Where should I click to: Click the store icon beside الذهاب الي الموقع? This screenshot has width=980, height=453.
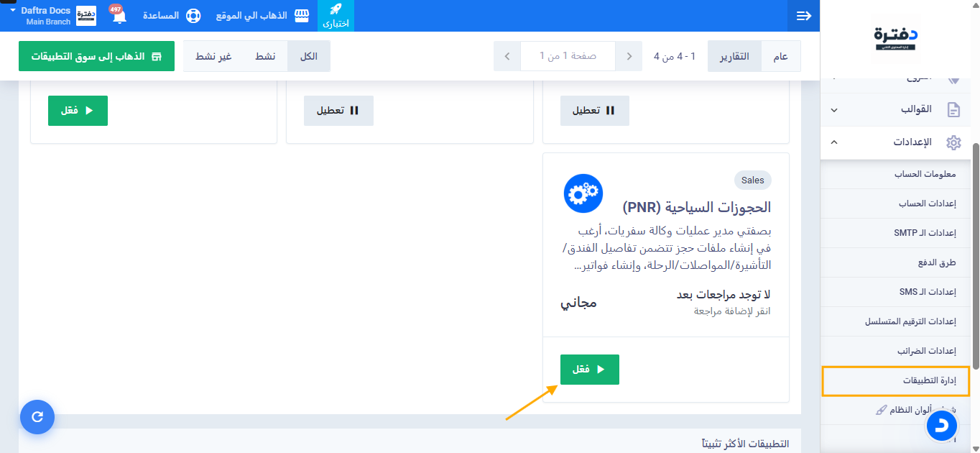coord(302,16)
